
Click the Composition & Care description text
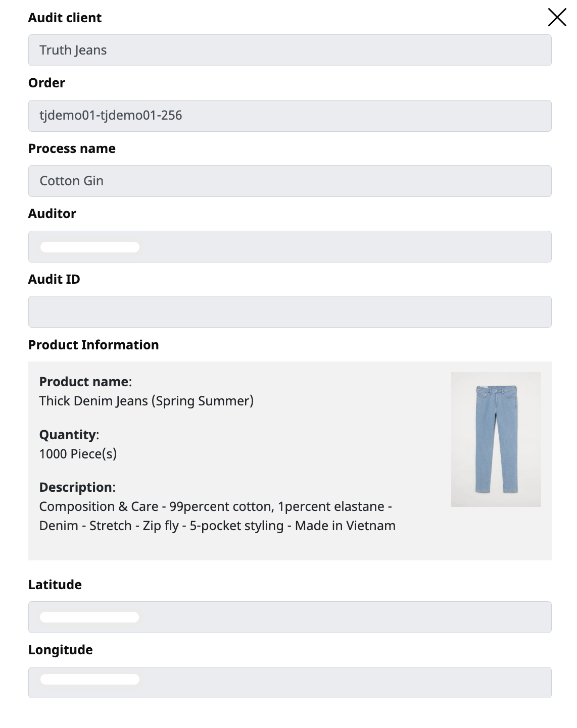coord(217,516)
